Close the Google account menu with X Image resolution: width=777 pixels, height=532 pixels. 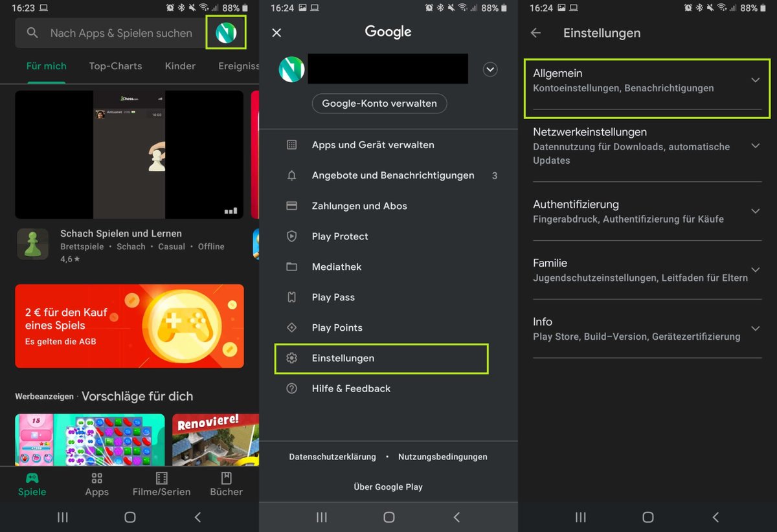(276, 33)
